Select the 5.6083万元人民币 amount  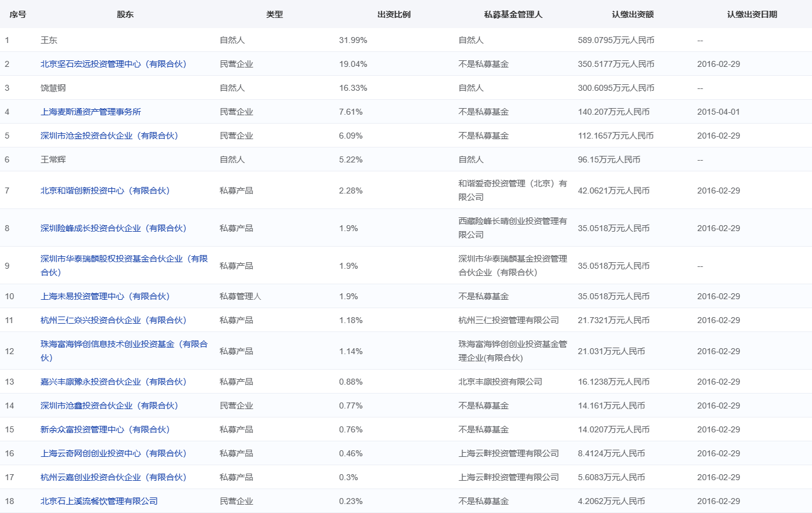point(611,477)
